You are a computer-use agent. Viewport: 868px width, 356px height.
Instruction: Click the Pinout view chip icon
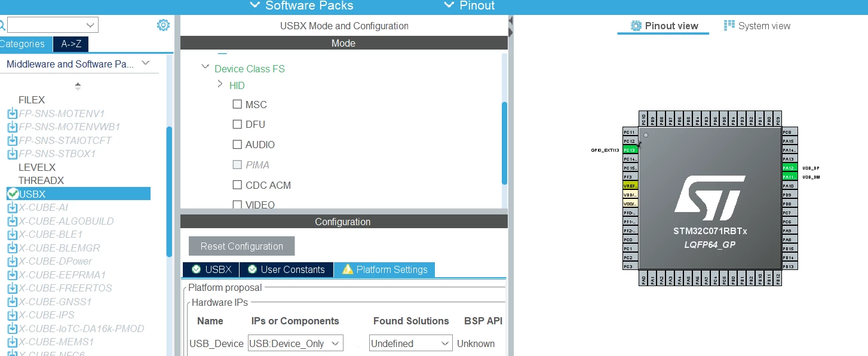coord(636,26)
